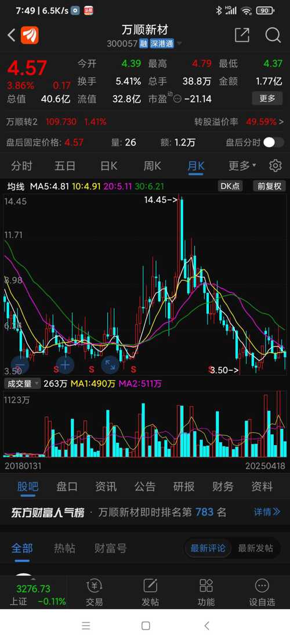Tap the 万顺新材 title
The height and width of the screenshot is (644, 290).
click(144, 30)
